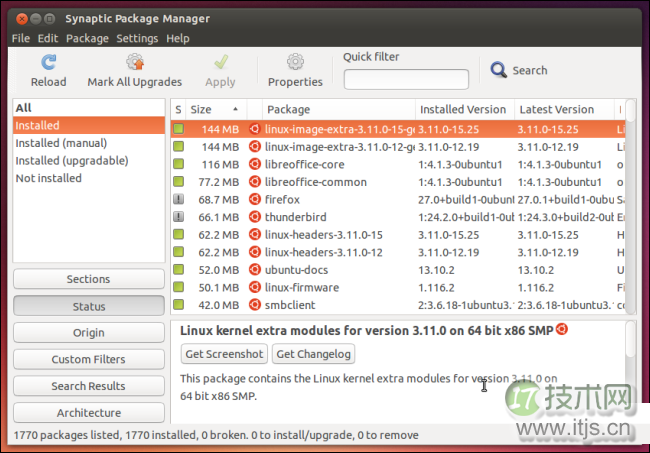Viewport: 650px width, 453px height.
Task: Toggle status box of linux-image-extra-3.11.0-15
Action: [x=179, y=129]
